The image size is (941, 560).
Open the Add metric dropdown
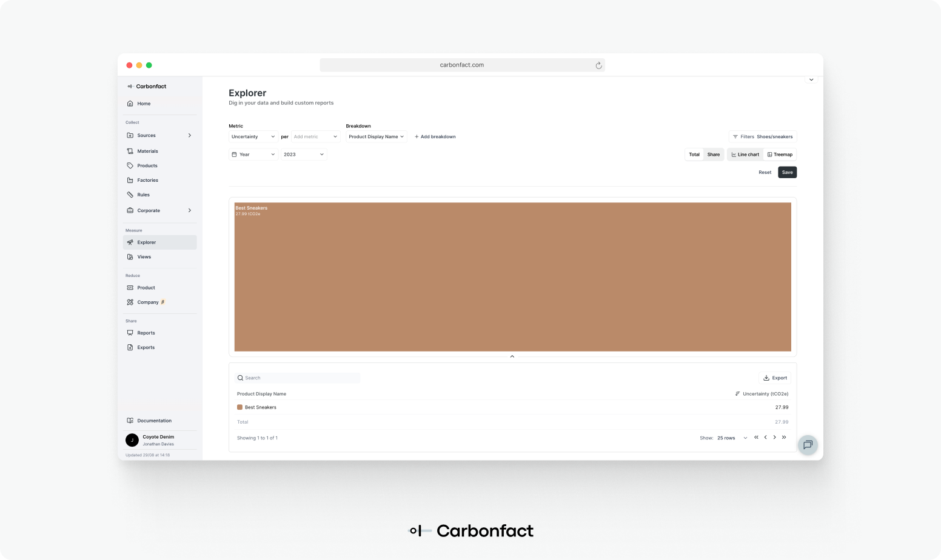(315, 137)
